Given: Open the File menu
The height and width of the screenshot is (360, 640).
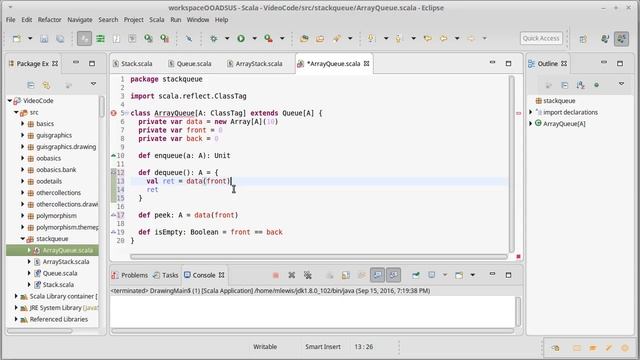Looking at the screenshot, I should click(x=11, y=20).
